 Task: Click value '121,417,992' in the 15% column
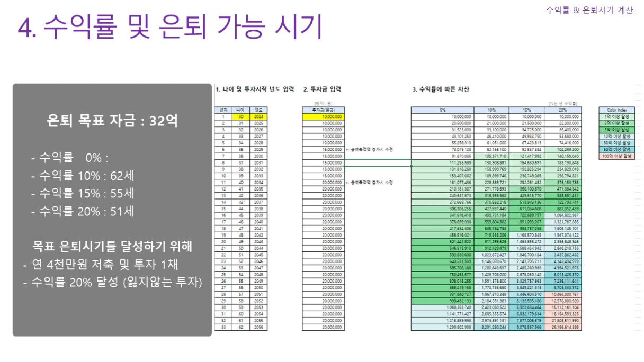click(x=526, y=156)
